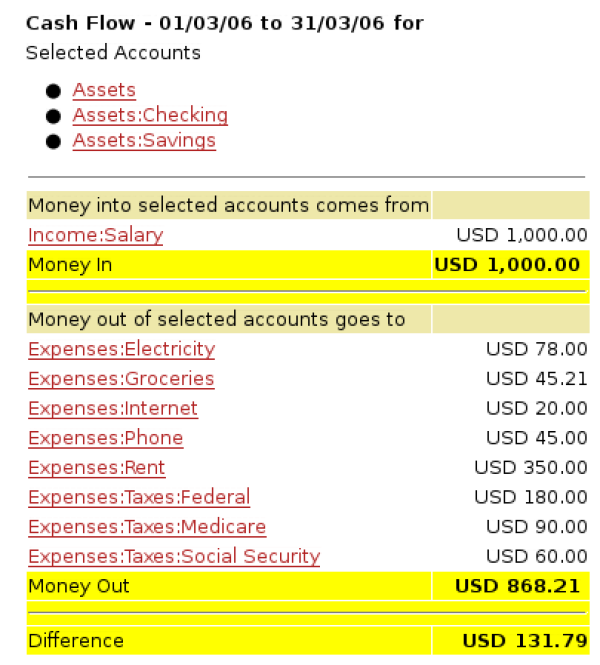Select the Expenses:Internet link
The image size is (600, 665).
tap(113, 409)
